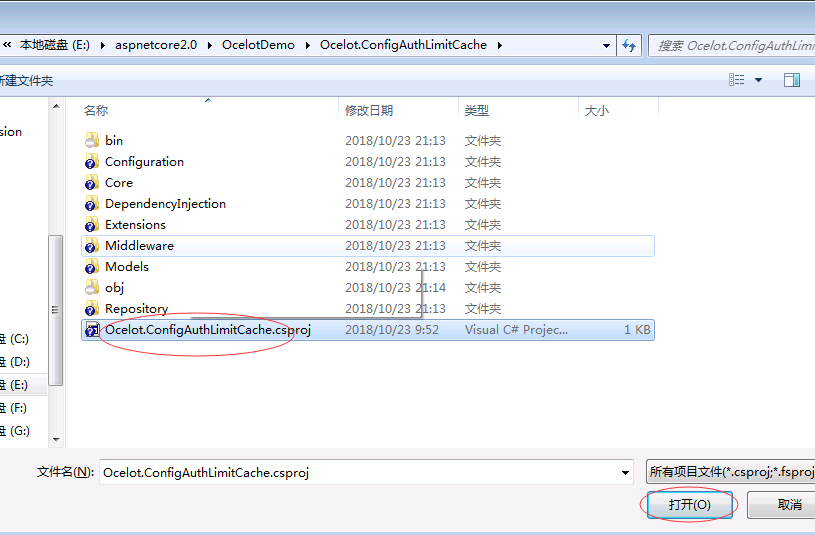Select Ocelot.ConfigAuthLimitCache.csproj file name
Screen dimensions: 815x535
click(x=208, y=330)
